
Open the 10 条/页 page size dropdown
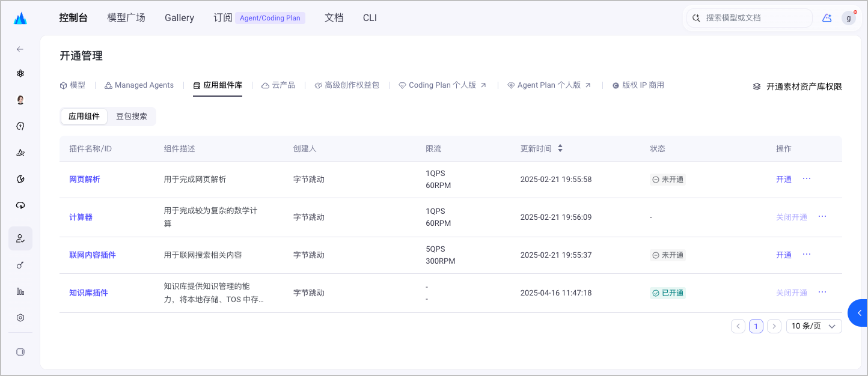(x=814, y=326)
